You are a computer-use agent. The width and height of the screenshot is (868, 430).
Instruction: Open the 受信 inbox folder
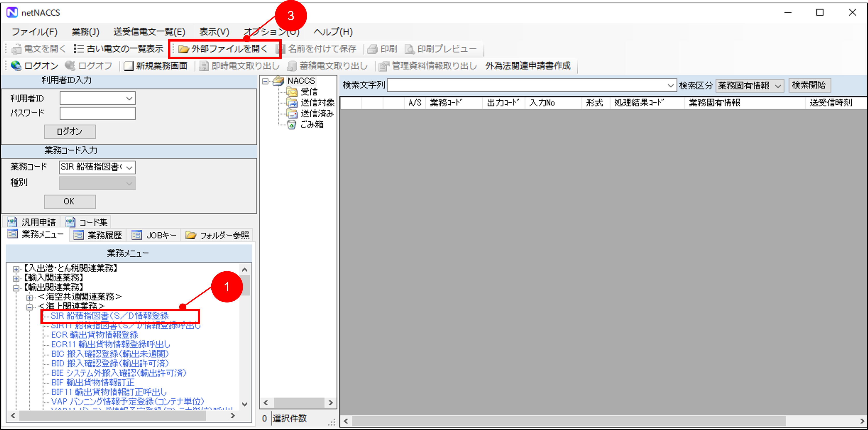point(308,92)
